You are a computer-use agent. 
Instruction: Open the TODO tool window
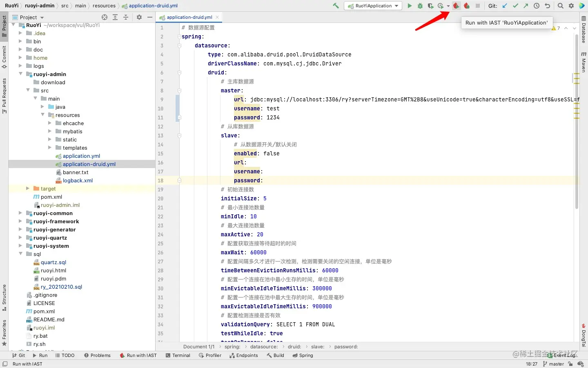click(65, 355)
